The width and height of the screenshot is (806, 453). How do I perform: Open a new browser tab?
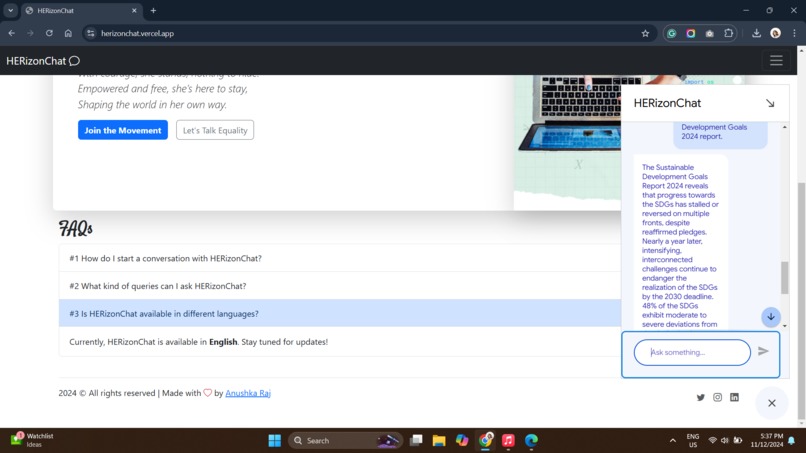tap(153, 10)
